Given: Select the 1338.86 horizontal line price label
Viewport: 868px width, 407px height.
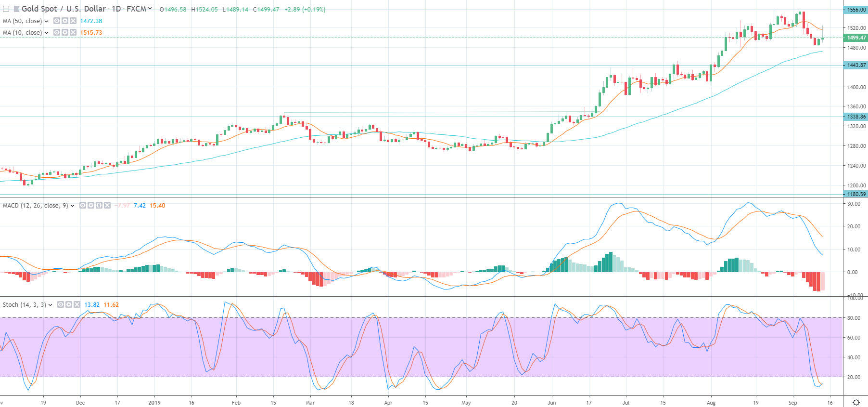Looking at the screenshot, I should 855,117.
